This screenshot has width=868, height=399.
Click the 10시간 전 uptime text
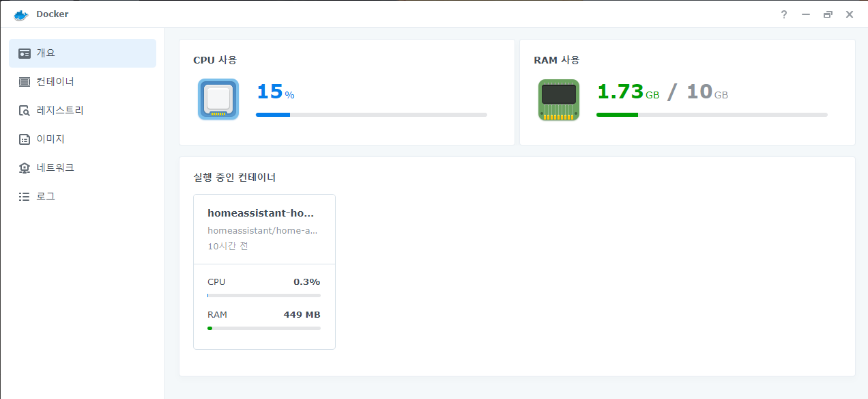pyautogui.click(x=228, y=246)
